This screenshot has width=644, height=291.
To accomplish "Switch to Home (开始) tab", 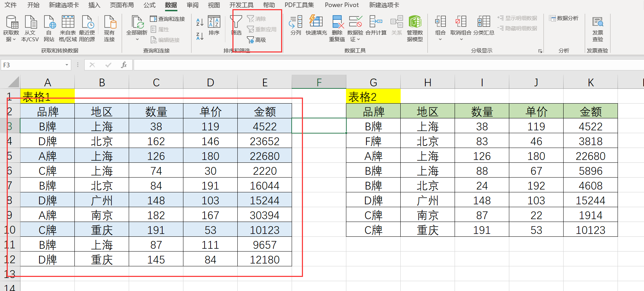I will [x=34, y=5].
